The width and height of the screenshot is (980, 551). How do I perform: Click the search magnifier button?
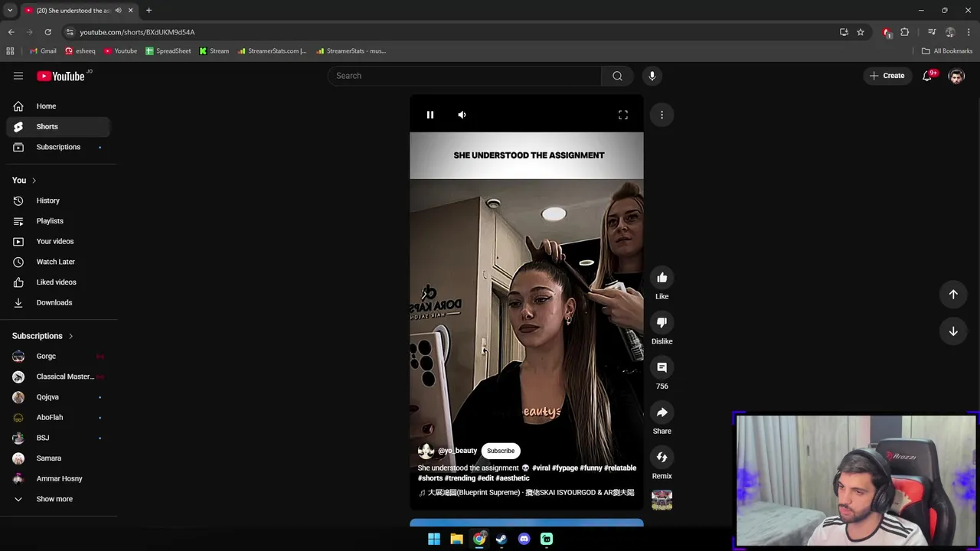point(617,76)
